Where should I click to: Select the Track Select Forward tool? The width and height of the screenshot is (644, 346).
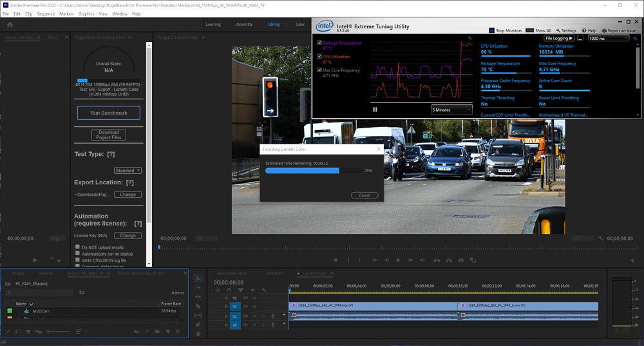(x=198, y=287)
